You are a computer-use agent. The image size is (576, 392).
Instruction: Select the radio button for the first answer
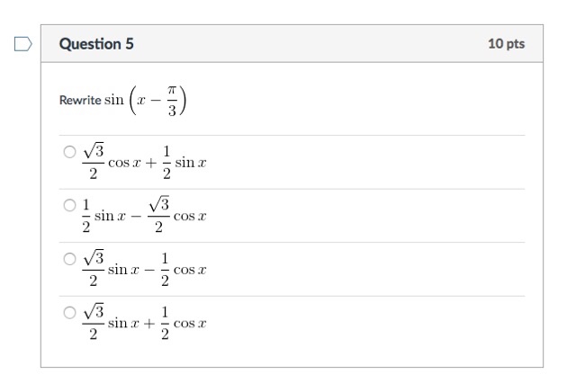(69, 152)
